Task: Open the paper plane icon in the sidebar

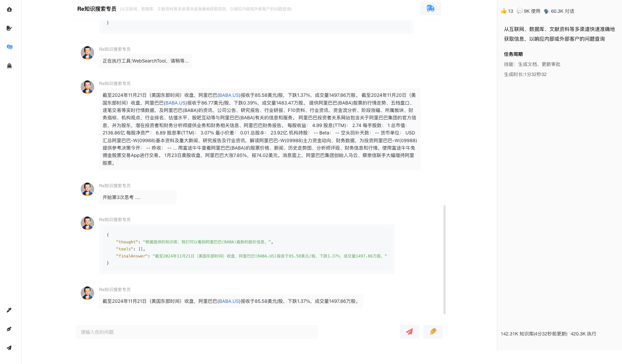Action: (9, 348)
